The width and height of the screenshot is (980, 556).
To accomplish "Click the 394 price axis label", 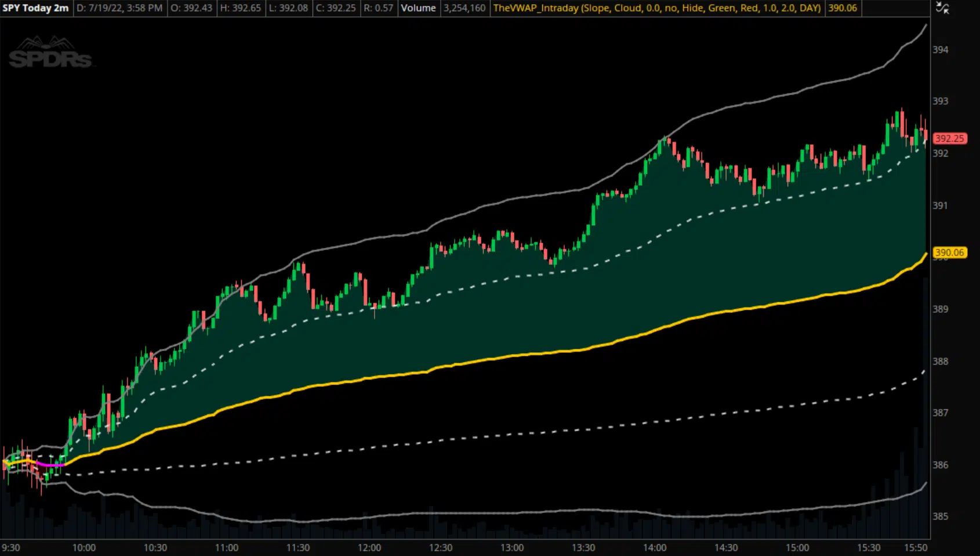I will [941, 50].
